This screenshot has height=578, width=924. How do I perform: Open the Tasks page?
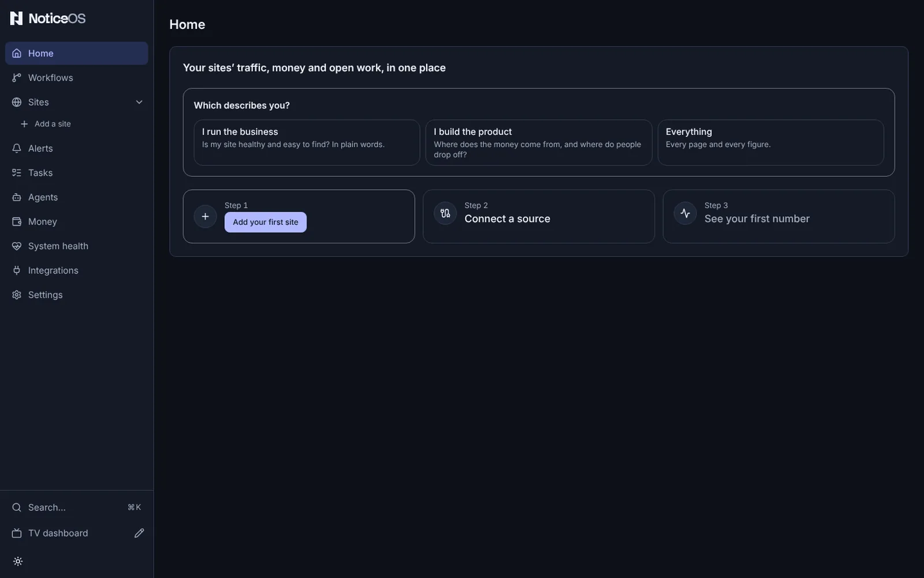tap(77, 173)
